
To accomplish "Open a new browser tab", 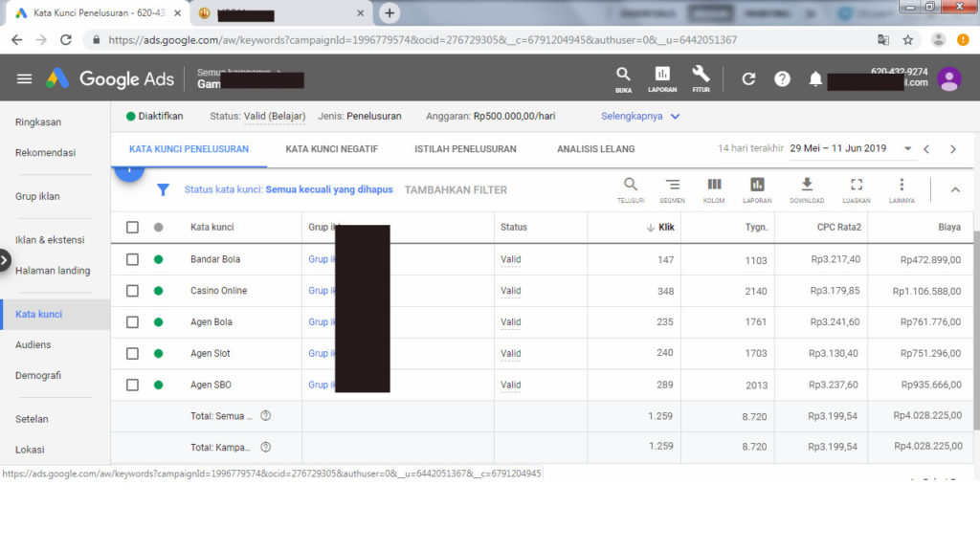I will pyautogui.click(x=389, y=13).
